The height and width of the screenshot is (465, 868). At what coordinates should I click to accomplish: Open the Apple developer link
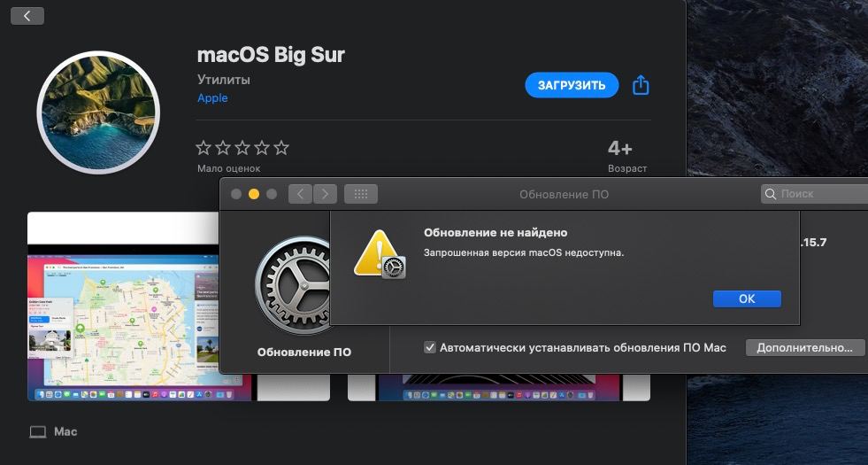pos(212,98)
